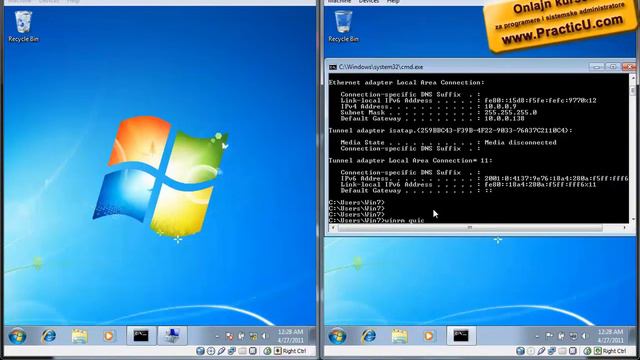Click 'Tunnel adapter isatap' heading line

point(451,131)
